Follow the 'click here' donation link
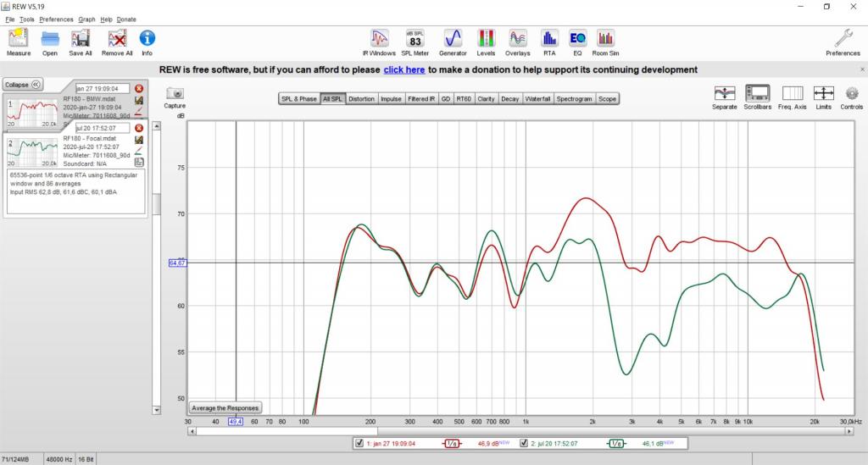Screen dimensions: 868x465 tap(403, 70)
